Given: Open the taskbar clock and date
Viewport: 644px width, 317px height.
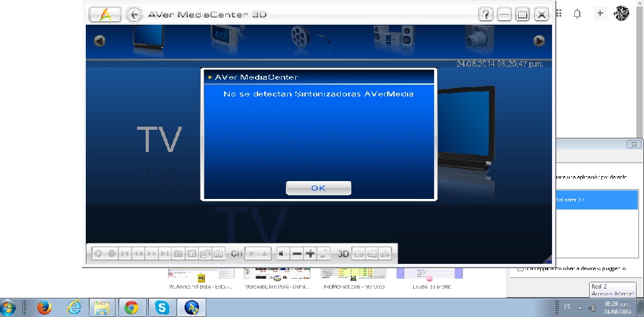Looking at the screenshot, I should [617, 308].
